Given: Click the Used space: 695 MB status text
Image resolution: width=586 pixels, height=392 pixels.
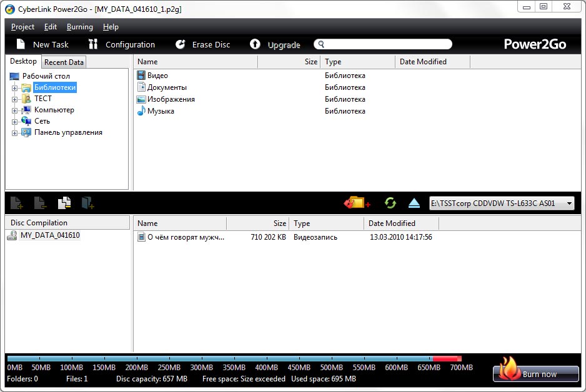Looking at the screenshot, I should pos(324,378).
